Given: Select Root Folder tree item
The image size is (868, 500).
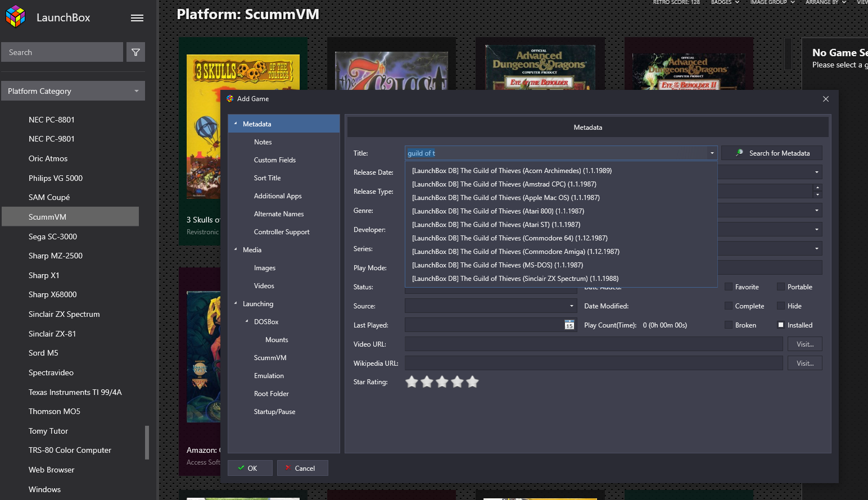Looking at the screenshot, I should 271,394.
